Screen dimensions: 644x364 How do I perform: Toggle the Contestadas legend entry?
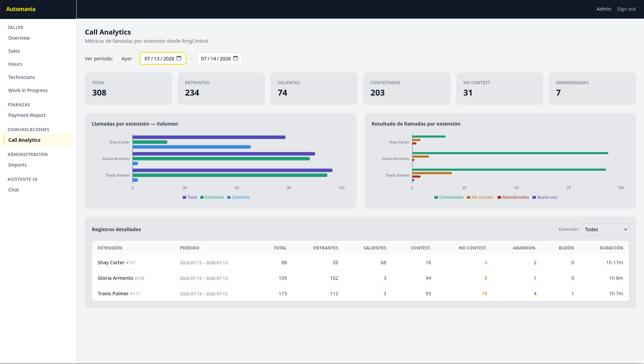pyautogui.click(x=449, y=197)
